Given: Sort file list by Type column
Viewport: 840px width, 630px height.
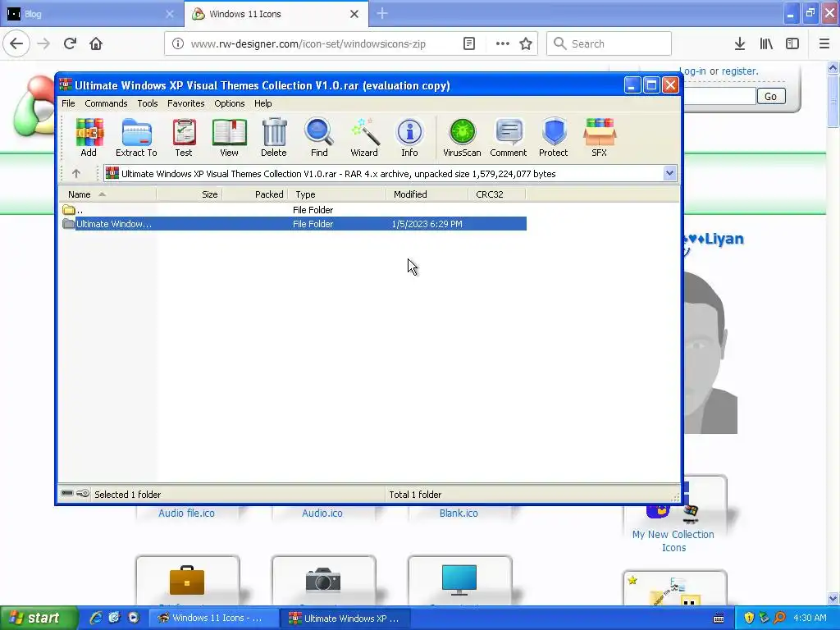Looking at the screenshot, I should [x=337, y=194].
